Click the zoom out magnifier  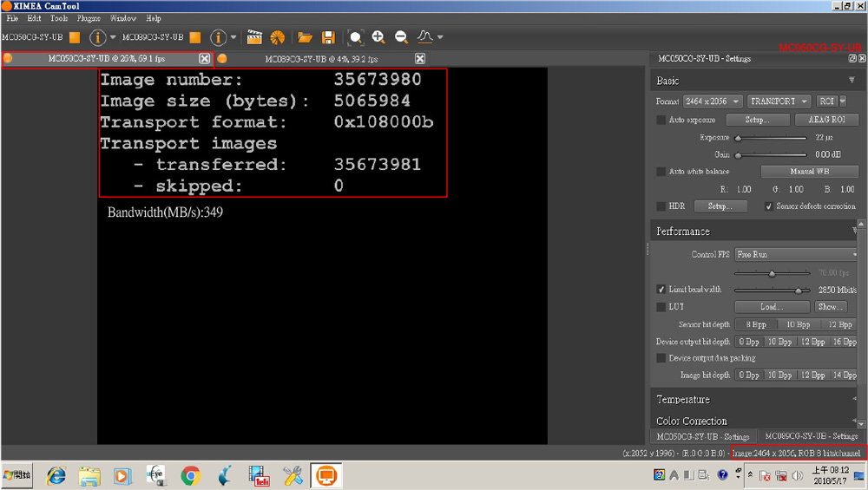(x=401, y=37)
